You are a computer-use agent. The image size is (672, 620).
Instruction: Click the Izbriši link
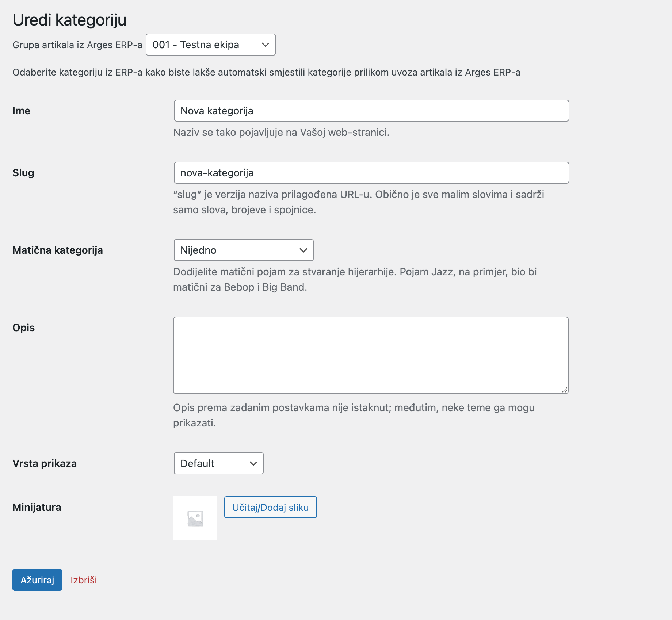(x=84, y=580)
